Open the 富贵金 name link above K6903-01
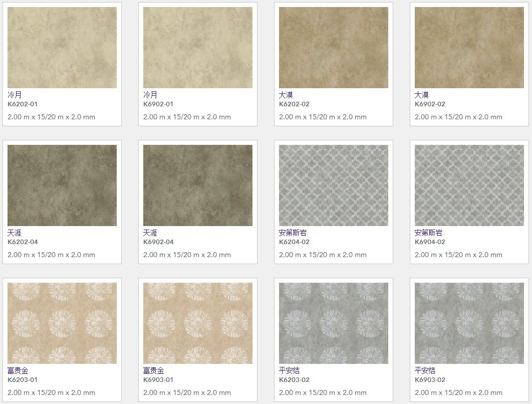The image size is (532, 404). (x=154, y=370)
